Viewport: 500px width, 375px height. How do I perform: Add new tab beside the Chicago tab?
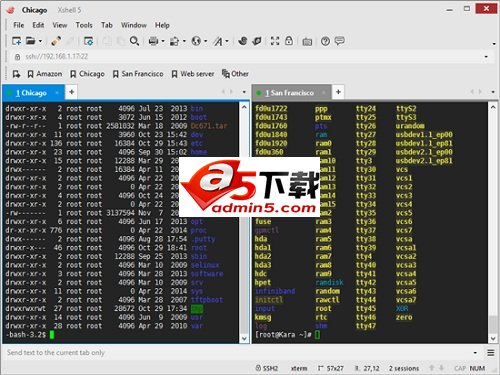[71, 92]
